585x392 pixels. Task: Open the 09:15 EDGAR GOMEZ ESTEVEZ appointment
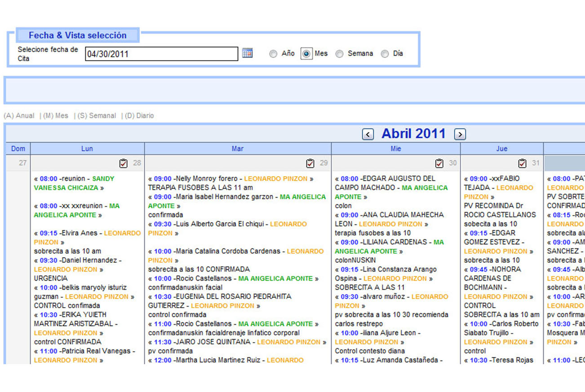(499, 242)
